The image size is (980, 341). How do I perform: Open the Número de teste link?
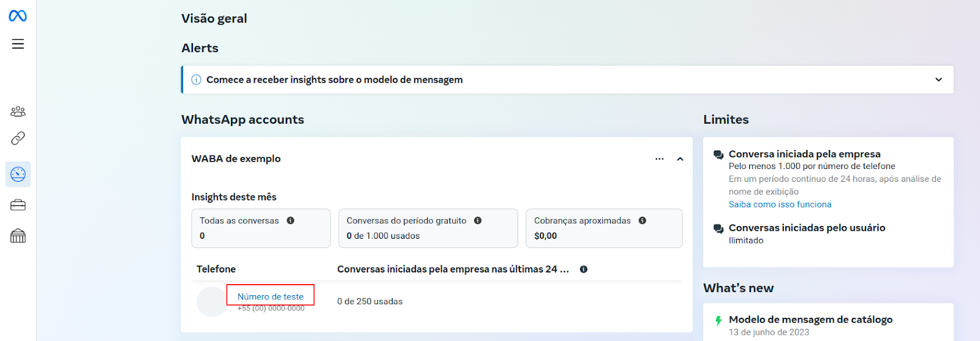click(271, 296)
